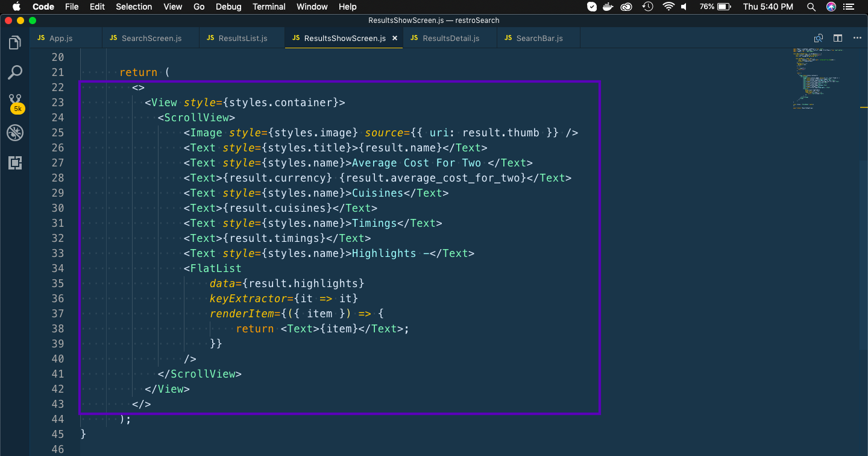Open the Extensions panel in activity bar
This screenshot has width=868, height=456.
click(x=15, y=162)
